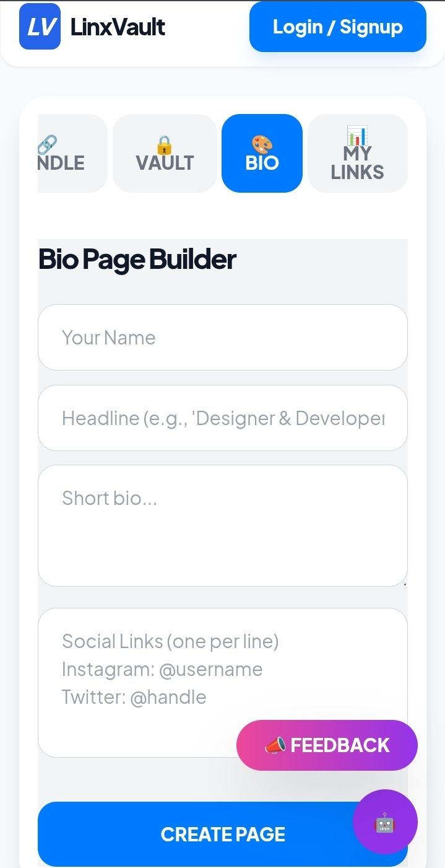
Task: Click the paint palette icon above Bio
Action: click(262, 144)
